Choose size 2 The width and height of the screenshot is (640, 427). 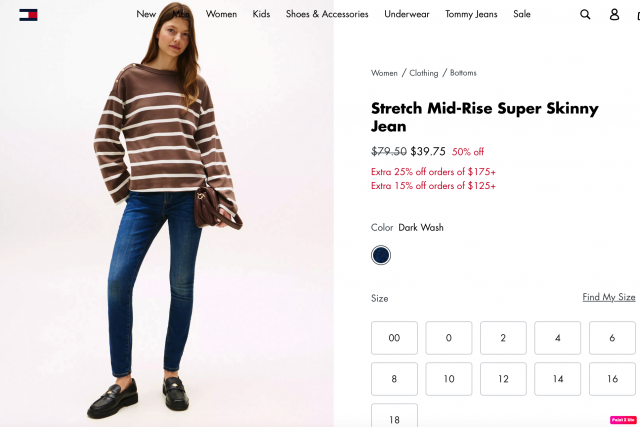point(503,338)
